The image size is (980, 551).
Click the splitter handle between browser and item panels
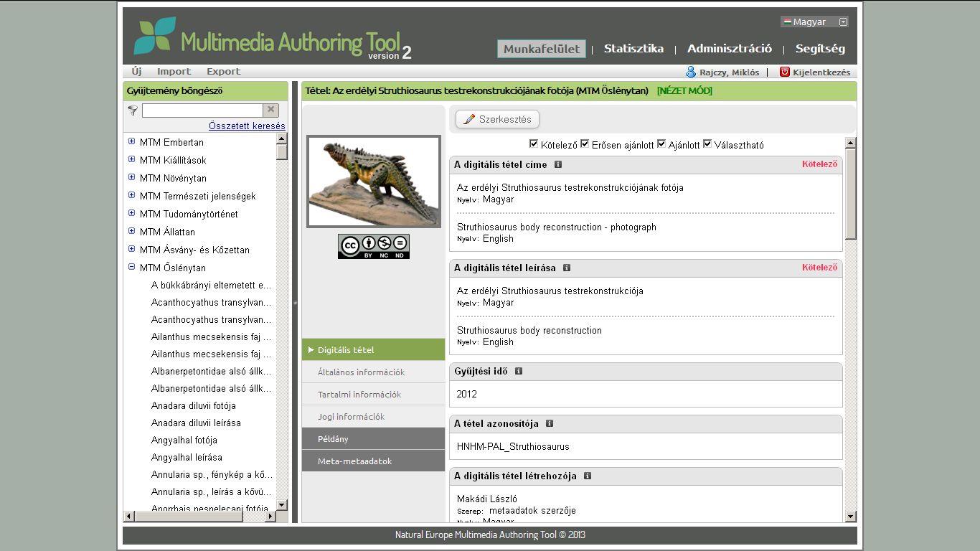pos(295,303)
